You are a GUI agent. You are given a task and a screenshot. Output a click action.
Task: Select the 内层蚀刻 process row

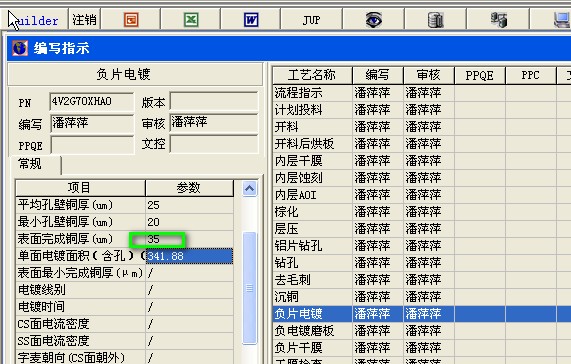click(422, 178)
